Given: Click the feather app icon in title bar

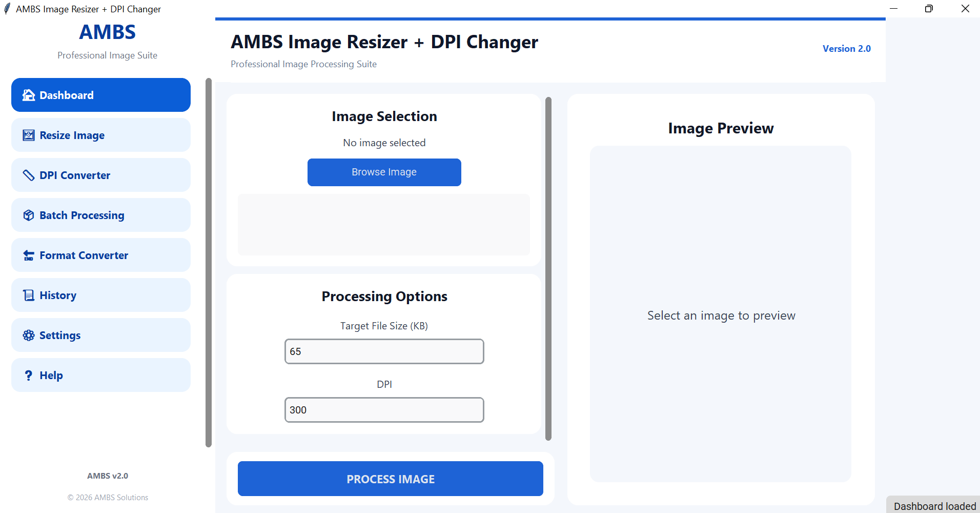Looking at the screenshot, I should (7, 9).
